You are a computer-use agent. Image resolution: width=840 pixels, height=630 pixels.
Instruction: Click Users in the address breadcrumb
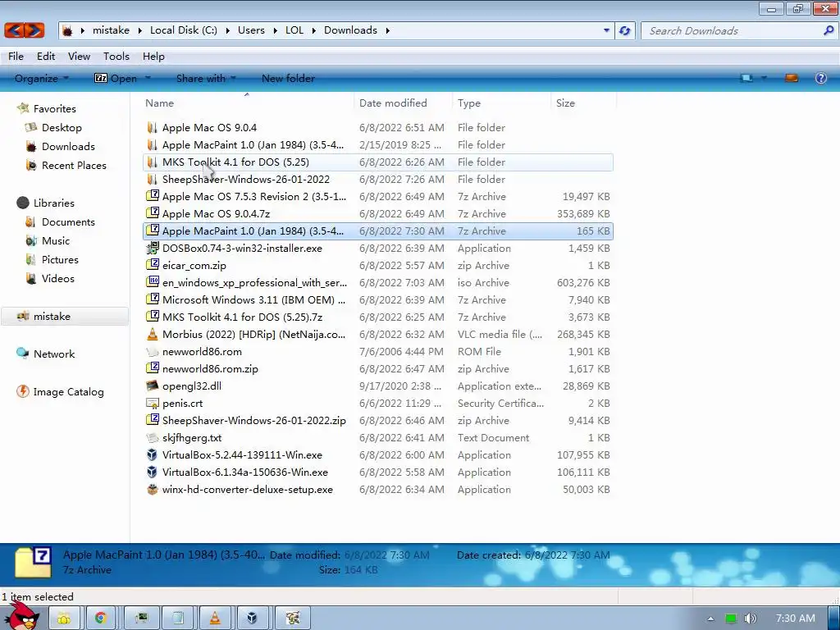tap(251, 30)
